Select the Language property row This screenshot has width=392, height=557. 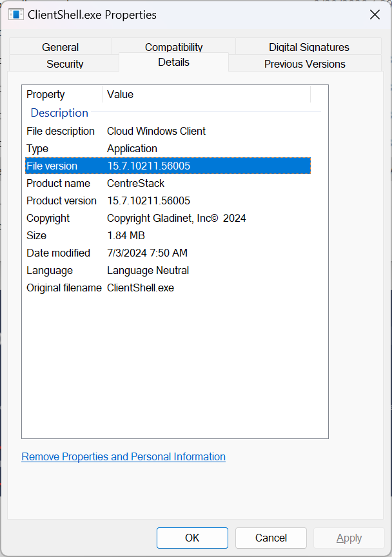(168, 270)
